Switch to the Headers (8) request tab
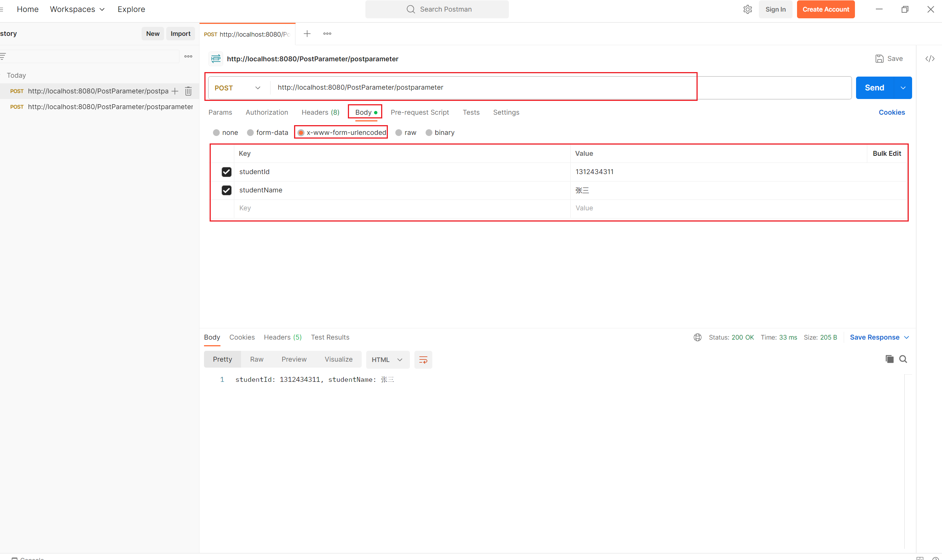Viewport: 942px width, 560px height. (x=320, y=112)
